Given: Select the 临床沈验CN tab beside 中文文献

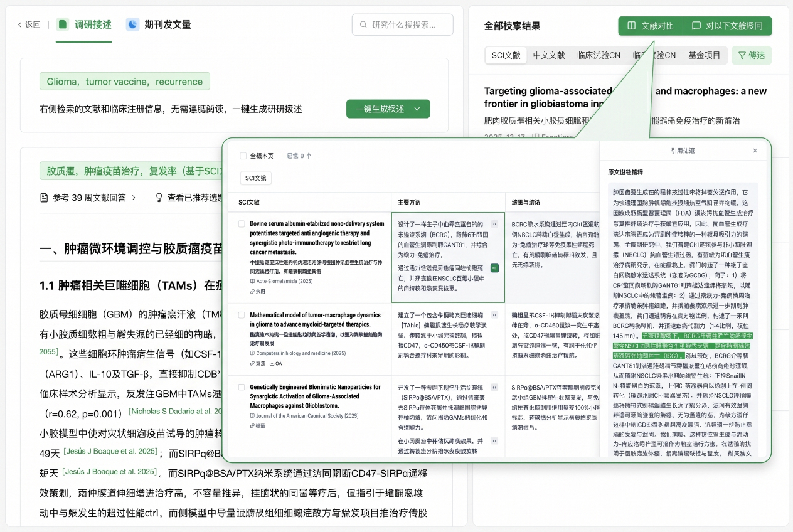Looking at the screenshot, I should click(x=599, y=55).
